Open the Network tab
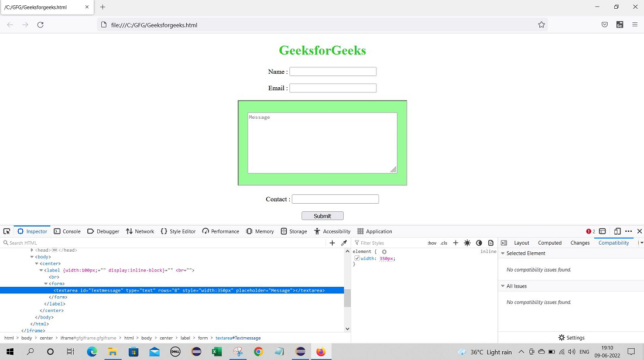The image size is (644, 360). tap(140, 232)
